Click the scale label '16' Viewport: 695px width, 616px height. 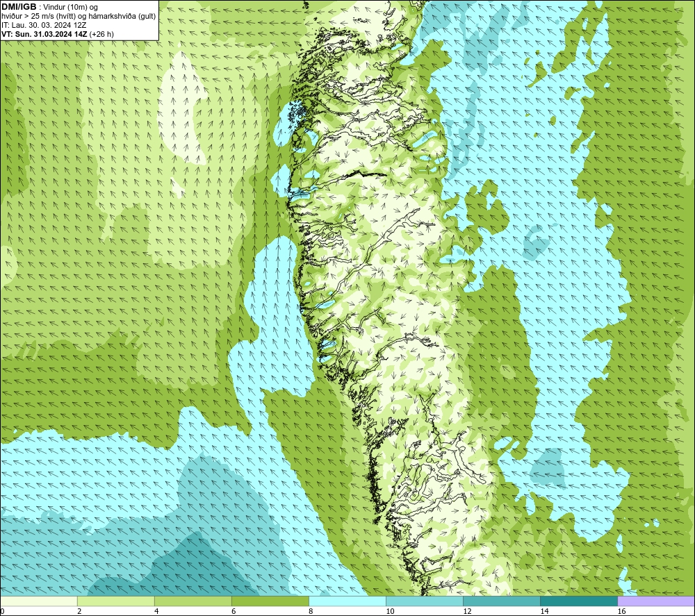tap(621, 611)
